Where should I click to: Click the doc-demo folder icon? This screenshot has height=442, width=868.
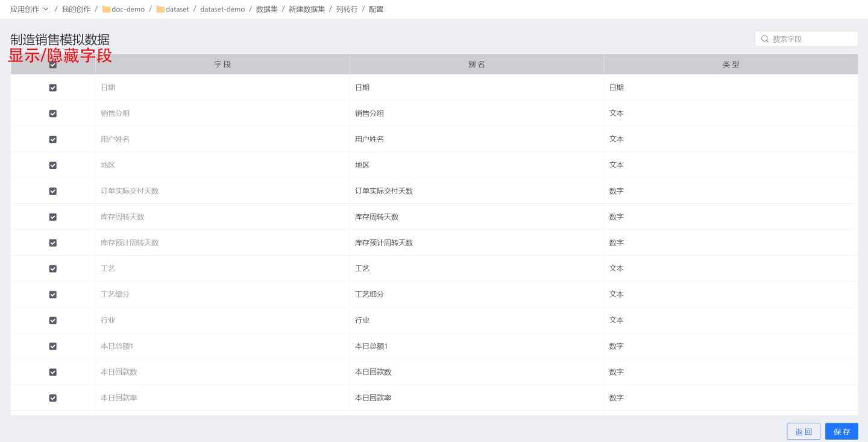tap(106, 10)
